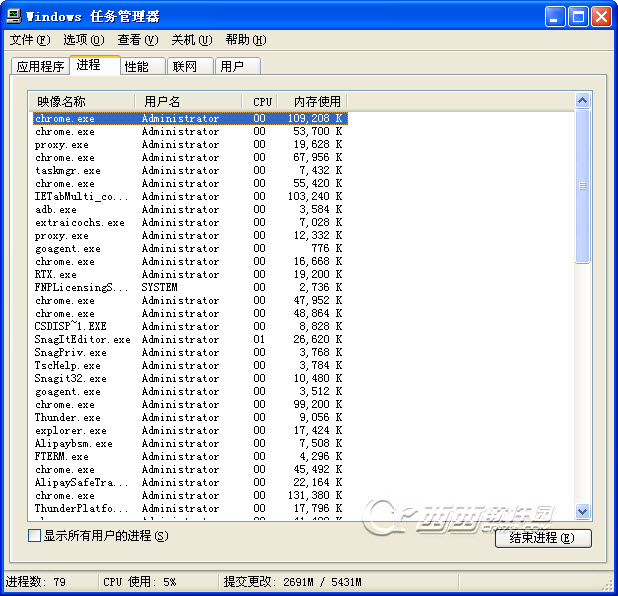Select chrome.exe using 109,208 K
618x596 pixels.
190,118
